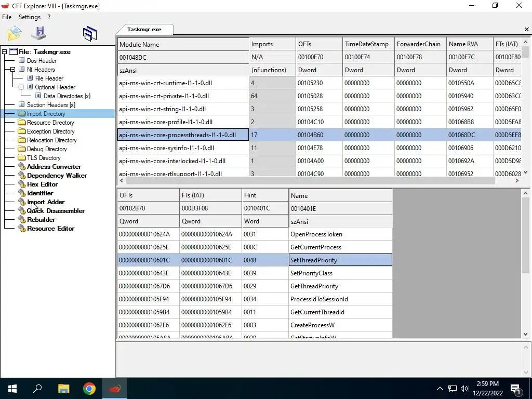Open the Quick Disassembler tool
Viewport: 532px width, 399px height.
56,211
